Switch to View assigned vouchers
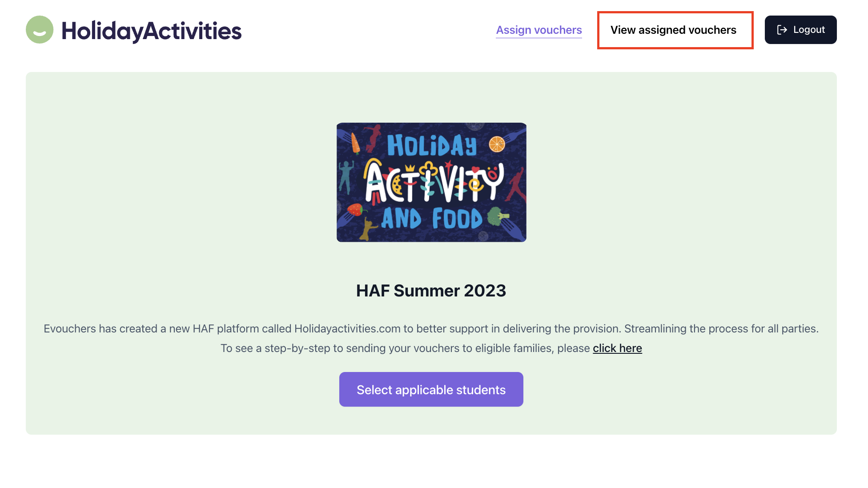 673,30
